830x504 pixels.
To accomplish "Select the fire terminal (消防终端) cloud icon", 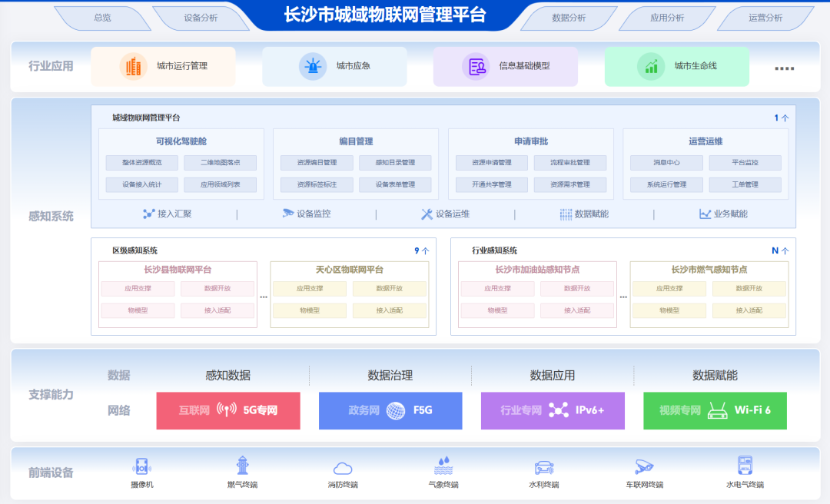I will (343, 468).
